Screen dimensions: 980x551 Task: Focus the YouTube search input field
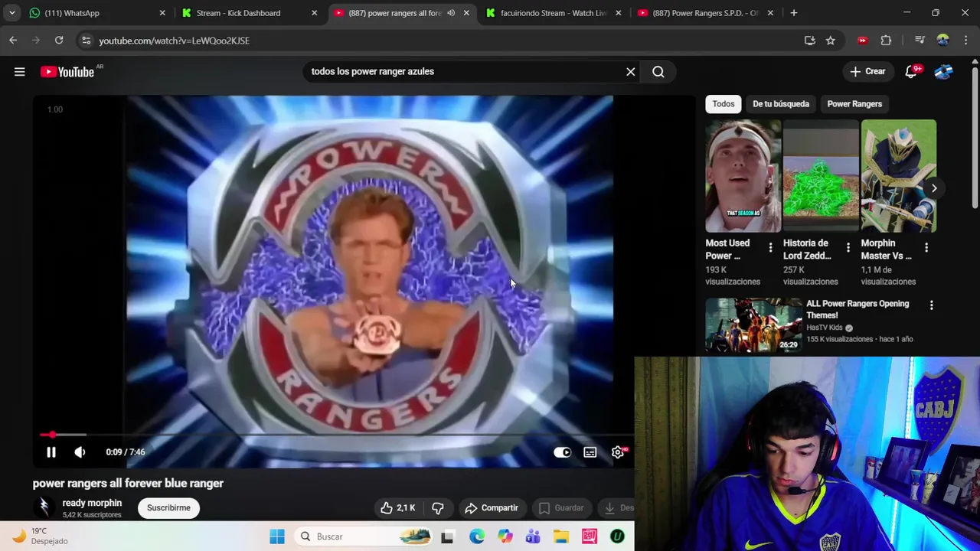coord(463,71)
